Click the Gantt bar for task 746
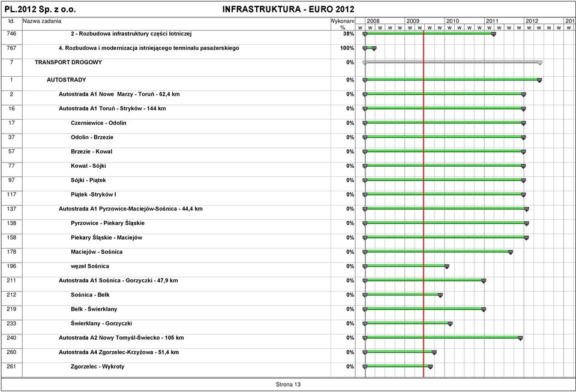Screen dimensions: 576x392 click(x=429, y=34)
